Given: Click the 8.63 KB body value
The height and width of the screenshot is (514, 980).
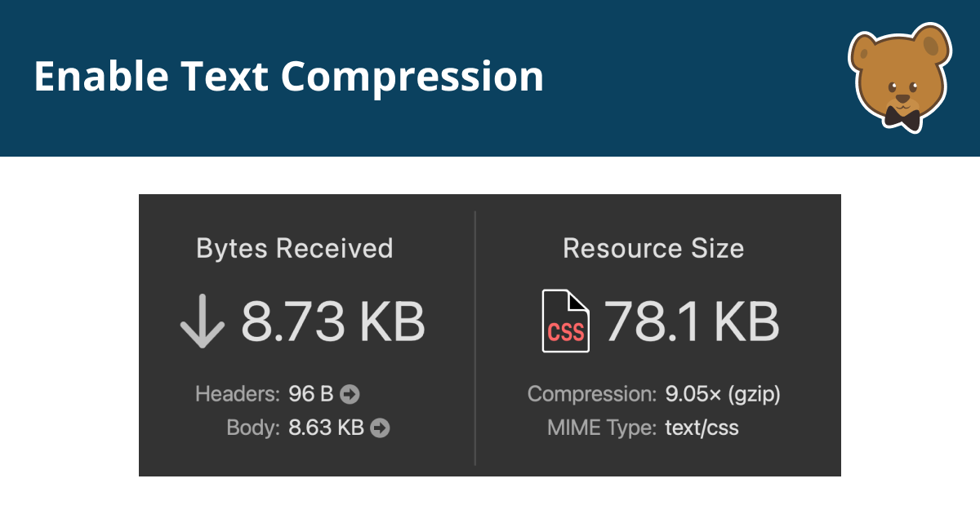Looking at the screenshot, I should tap(326, 428).
